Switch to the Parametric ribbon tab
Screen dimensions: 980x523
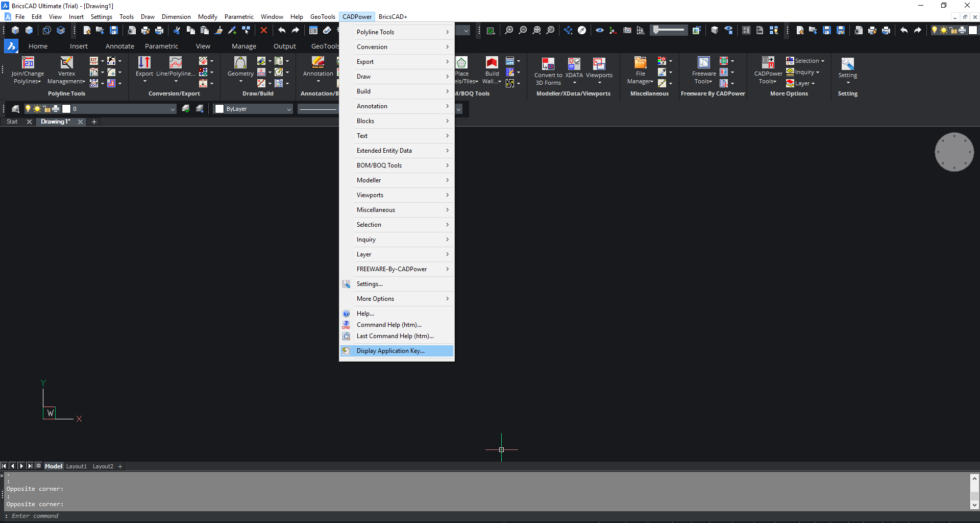161,46
